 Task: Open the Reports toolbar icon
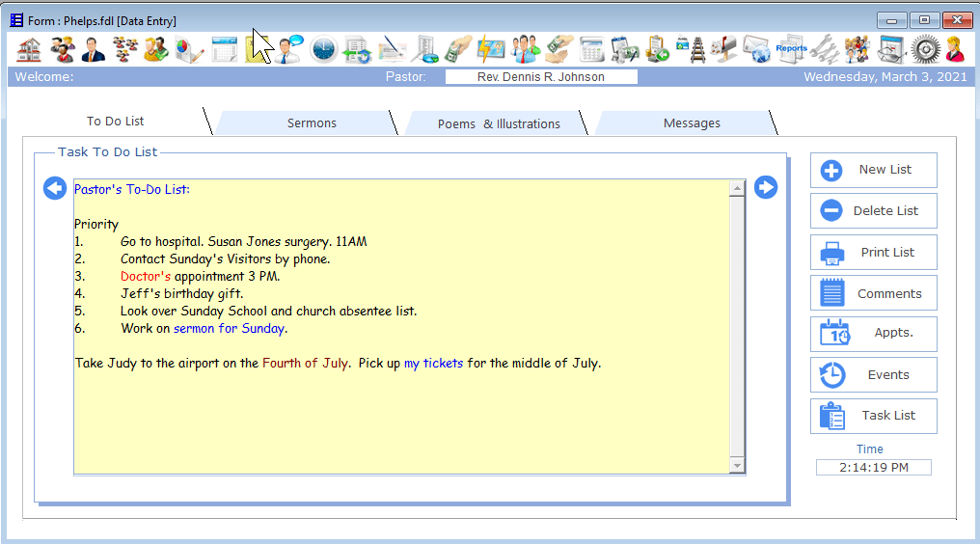tap(791, 49)
